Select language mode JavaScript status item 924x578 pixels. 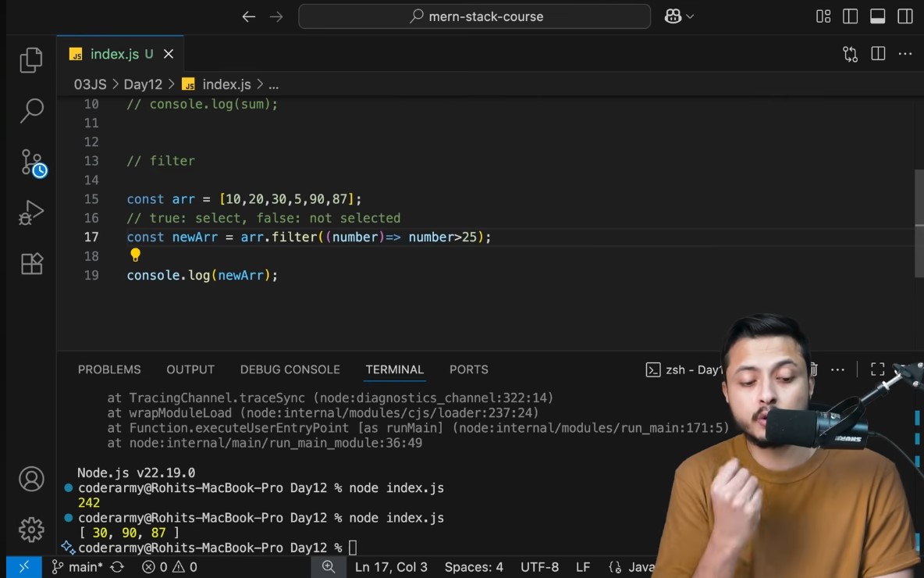631,567
